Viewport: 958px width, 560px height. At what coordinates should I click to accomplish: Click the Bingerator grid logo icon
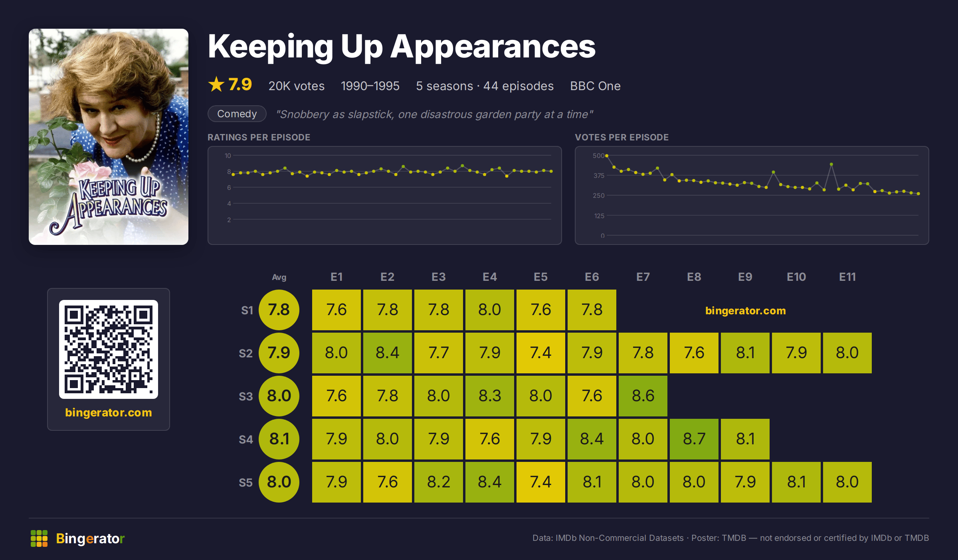(x=39, y=538)
